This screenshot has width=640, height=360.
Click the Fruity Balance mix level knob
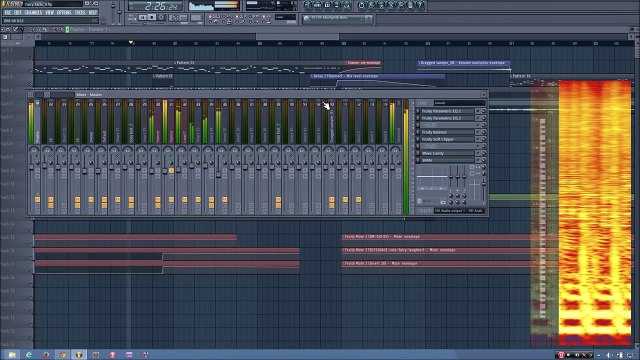(x=484, y=132)
